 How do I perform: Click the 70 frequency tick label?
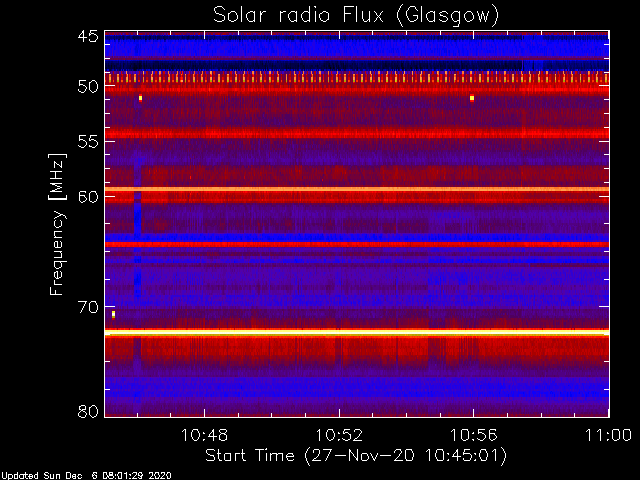pos(88,307)
